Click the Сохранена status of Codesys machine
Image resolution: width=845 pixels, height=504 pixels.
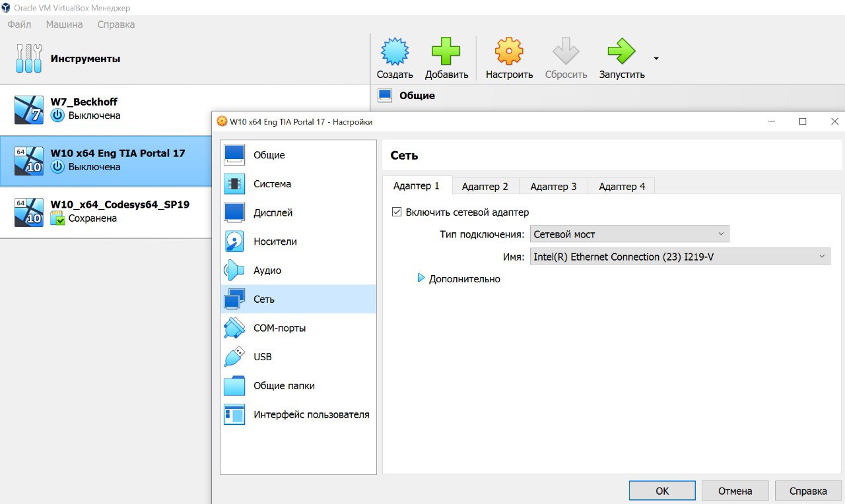click(x=92, y=218)
